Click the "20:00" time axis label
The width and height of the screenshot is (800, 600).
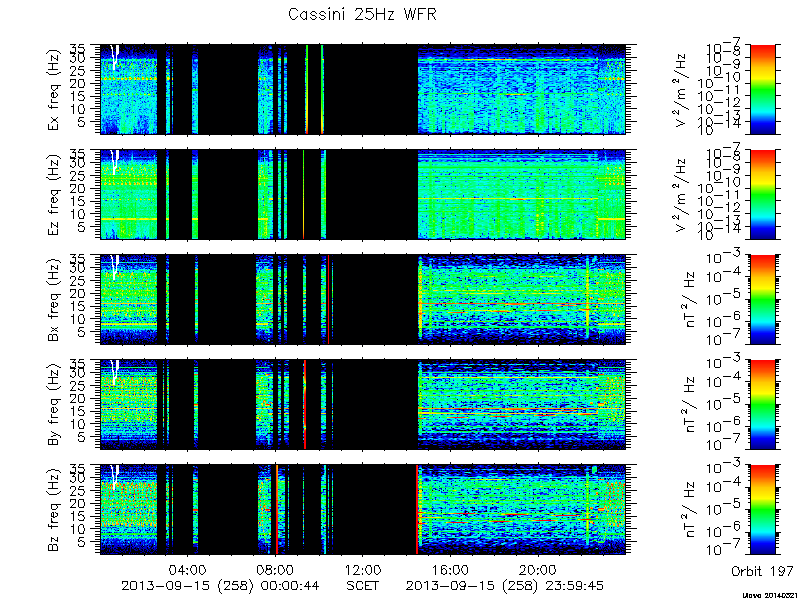point(537,570)
